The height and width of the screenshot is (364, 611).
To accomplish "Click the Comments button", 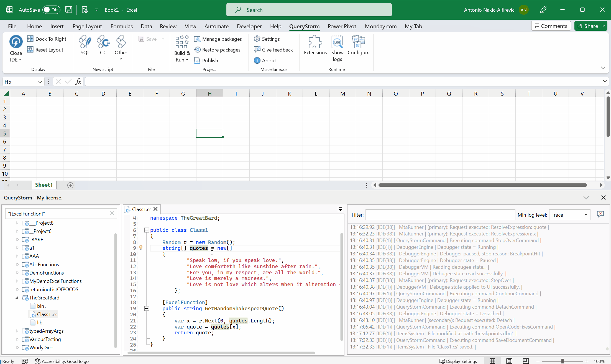I will (x=551, y=26).
